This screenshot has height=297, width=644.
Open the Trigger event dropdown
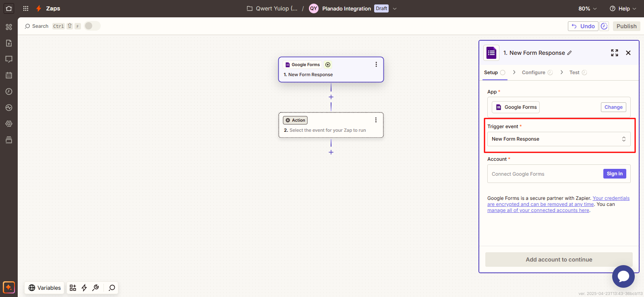[559, 139]
